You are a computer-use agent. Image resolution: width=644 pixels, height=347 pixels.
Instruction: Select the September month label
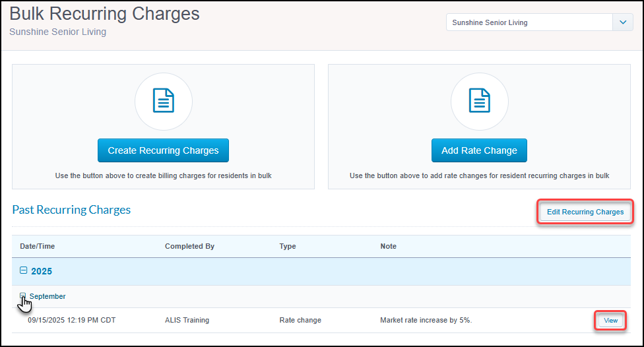[x=48, y=296]
